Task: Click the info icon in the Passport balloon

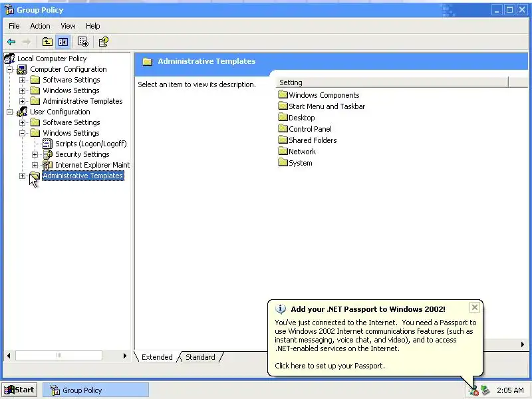Action: coord(280,309)
